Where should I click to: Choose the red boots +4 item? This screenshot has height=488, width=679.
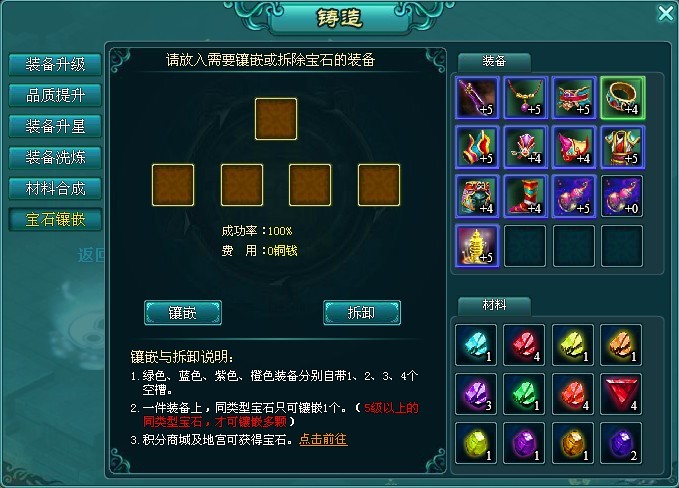click(x=525, y=197)
